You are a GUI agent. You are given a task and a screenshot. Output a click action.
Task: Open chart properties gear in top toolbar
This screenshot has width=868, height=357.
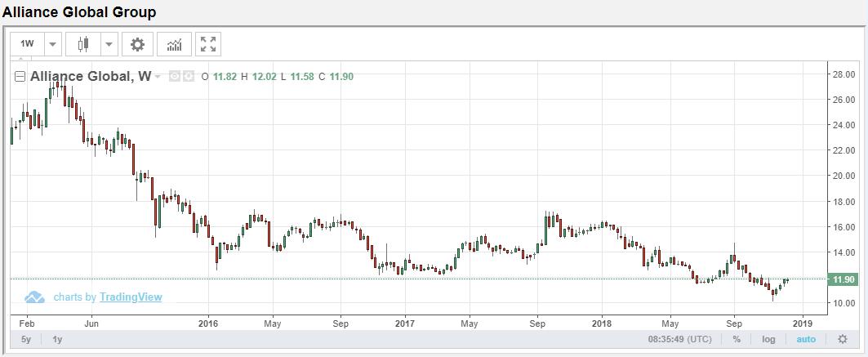[x=137, y=44]
